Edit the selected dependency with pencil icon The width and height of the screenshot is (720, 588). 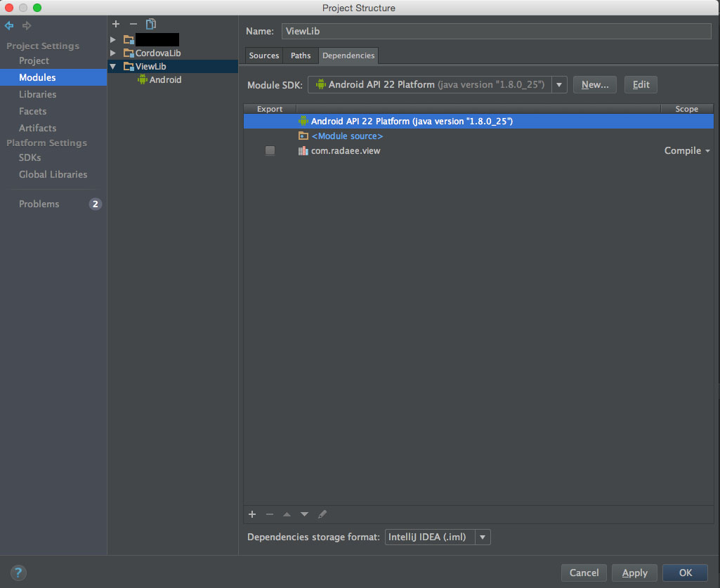(x=322, y=514)
